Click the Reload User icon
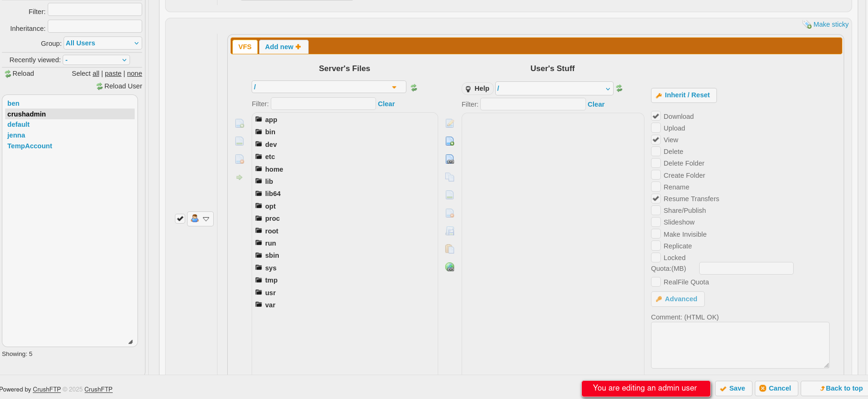 tap(100, 87)
